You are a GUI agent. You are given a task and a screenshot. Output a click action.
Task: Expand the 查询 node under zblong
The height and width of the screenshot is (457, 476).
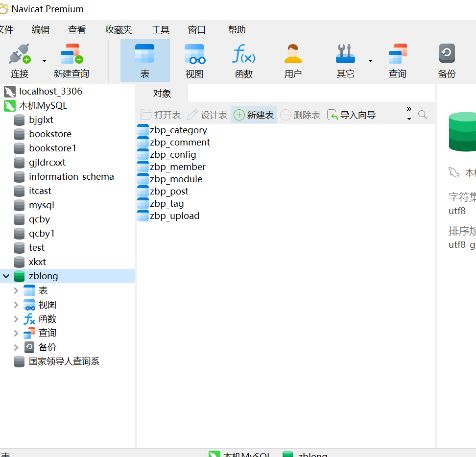(16, 333)
